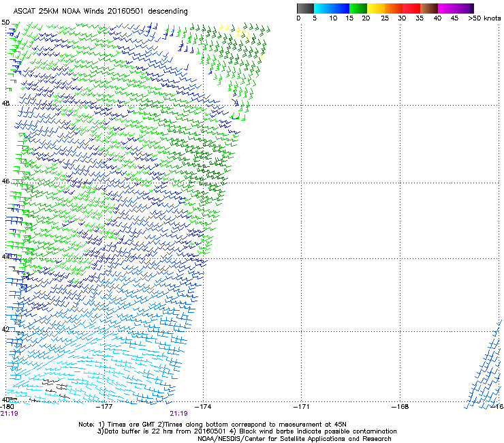The height and width of the screenshot is (443, 504).
Task: Click the yellow 20-25 knots legend segment
Action: 376,8
